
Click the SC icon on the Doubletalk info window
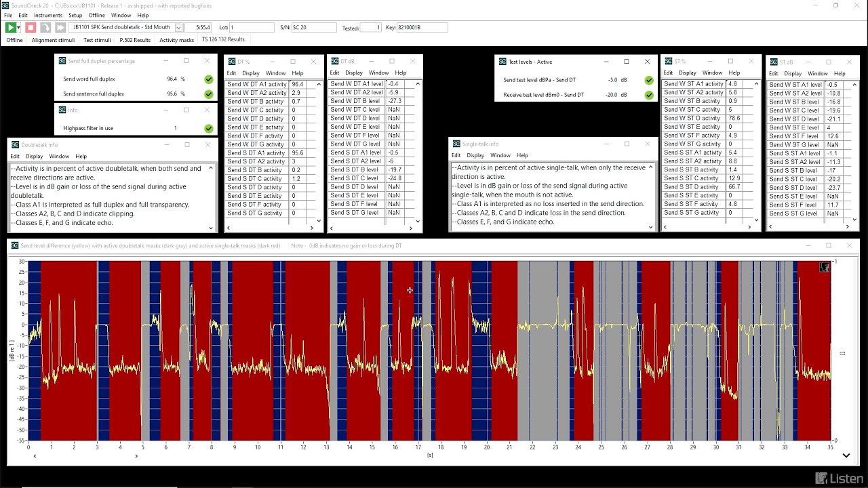click(x=15, y=145)
